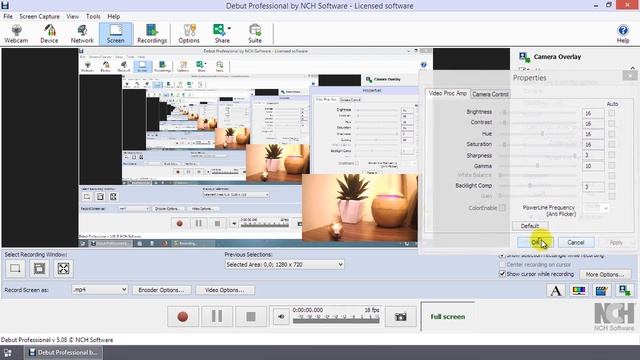Select the full screen recording window icon
The image size is (640, 360).
63,269
